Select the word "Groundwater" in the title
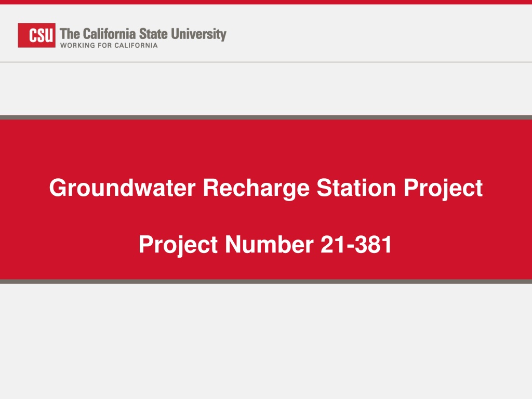 click(123, 188)
